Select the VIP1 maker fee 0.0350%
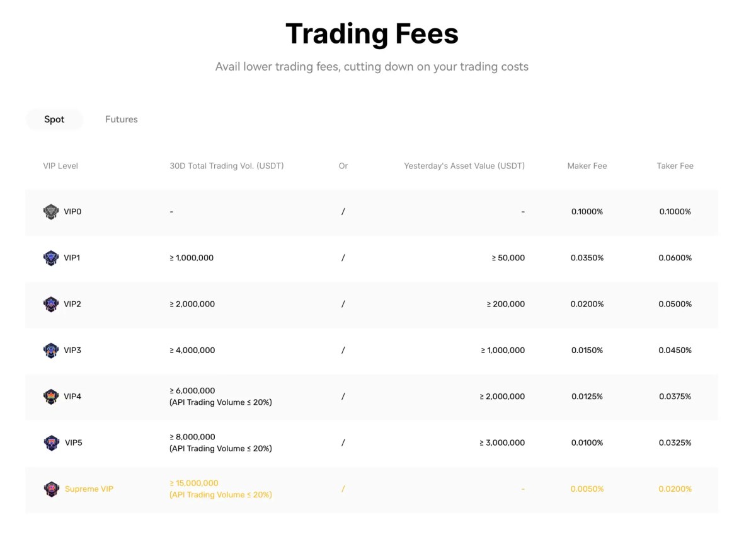Viewport: 756px width, 539px height. pos(587,258)
